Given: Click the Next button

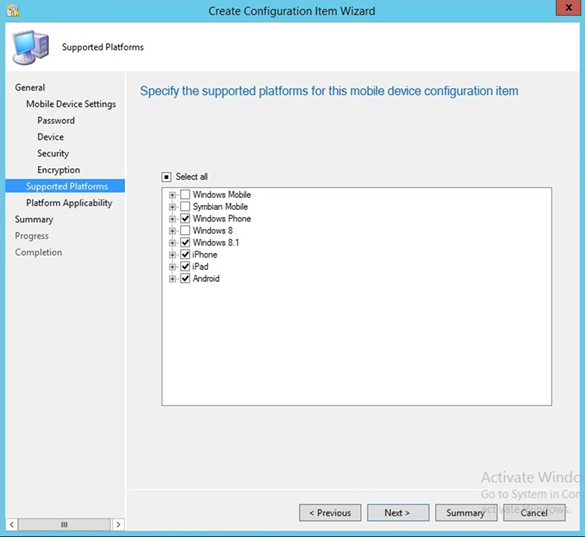Looking at the screenshot, I should [398, 513].
